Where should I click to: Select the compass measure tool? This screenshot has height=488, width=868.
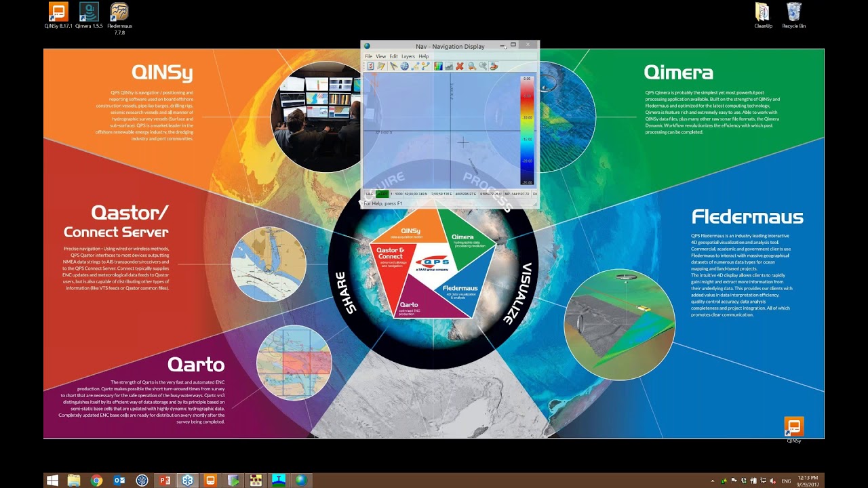(x=394, y=66)
